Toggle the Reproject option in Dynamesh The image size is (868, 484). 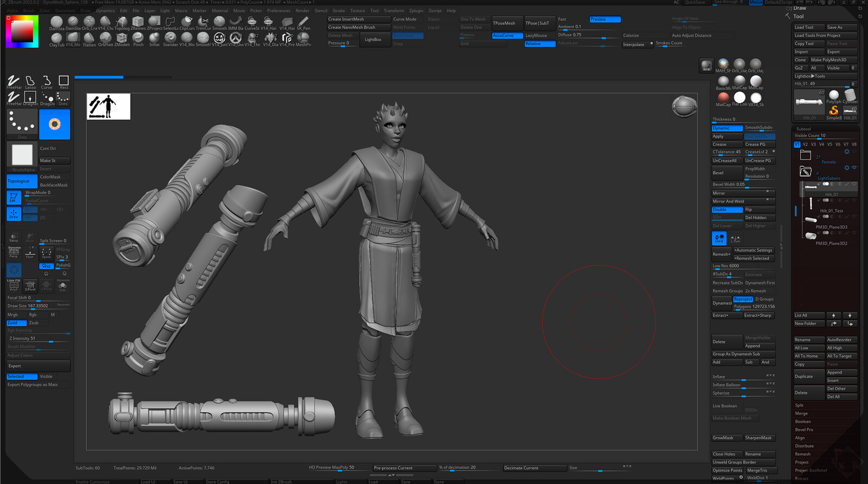[x=743, y=299]
